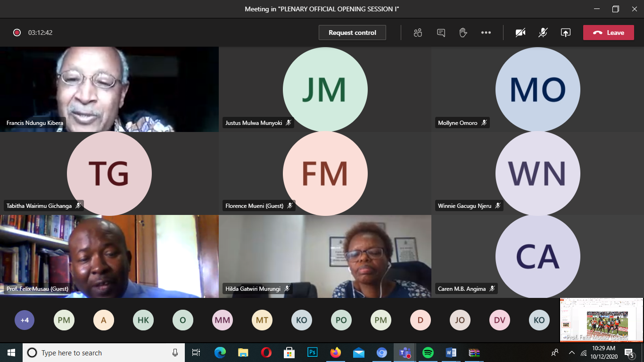Open Windows Task View
644x362 pixels.
coord(196,353)
